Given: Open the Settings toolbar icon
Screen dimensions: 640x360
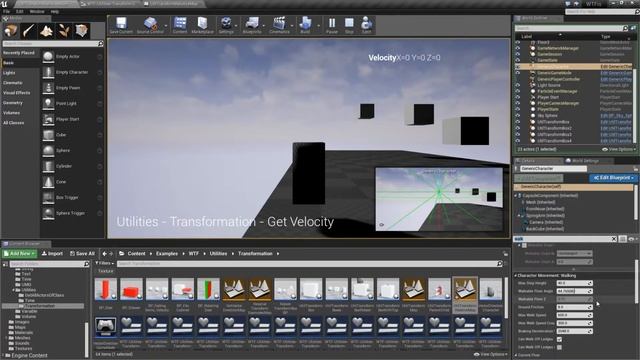Looking at the screenshot, I should (226, 25).
